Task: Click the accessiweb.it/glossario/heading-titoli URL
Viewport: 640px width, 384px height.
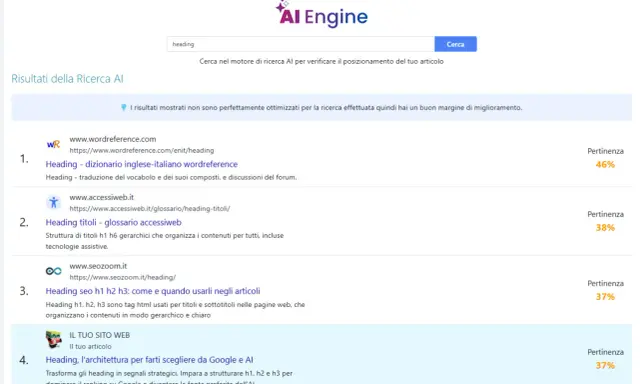Action: tap(150, 209)
